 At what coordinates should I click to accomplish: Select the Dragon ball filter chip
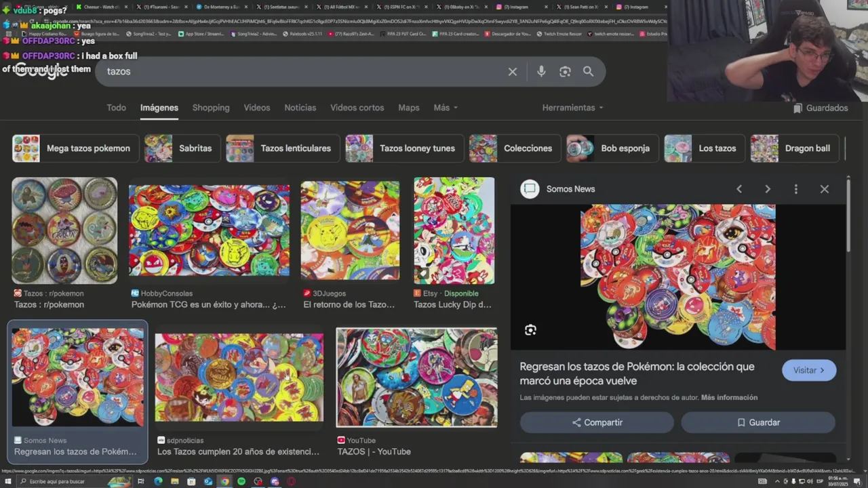point(796,148)
